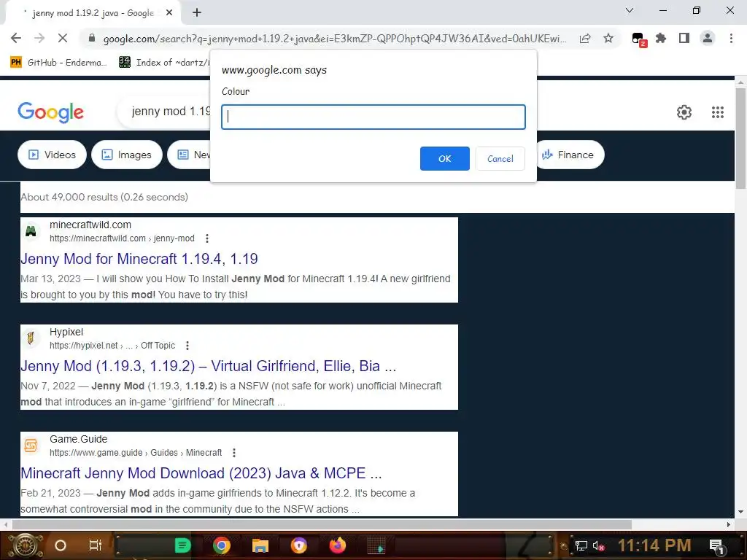
Task: Click the share page icon in address bar
Action: point(585,38)
